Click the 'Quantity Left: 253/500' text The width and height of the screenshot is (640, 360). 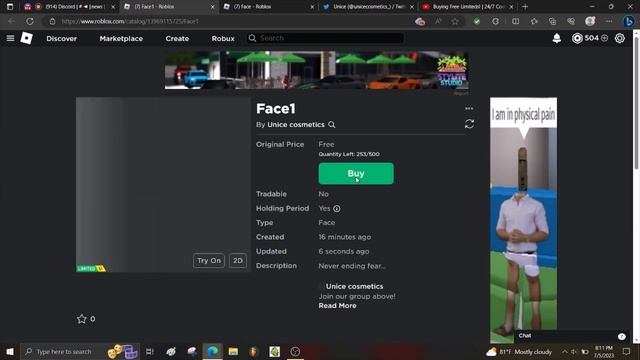pyautogui.click(x=349, y=154)
